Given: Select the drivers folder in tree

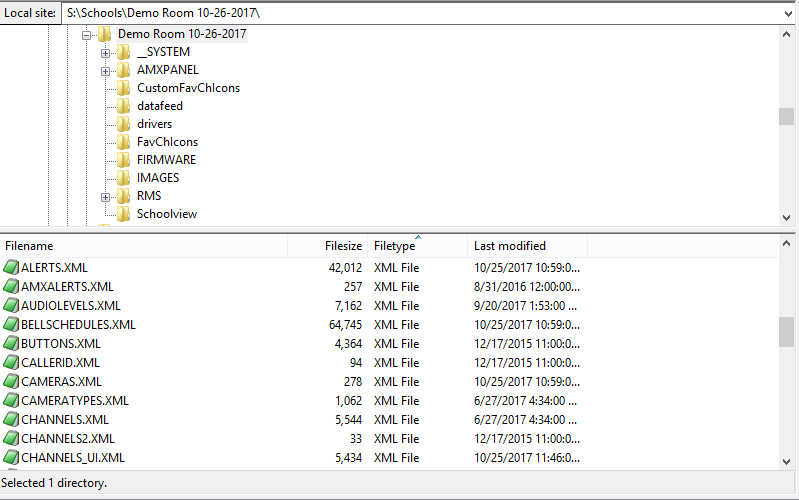Looking at the screenshot, I should pos(154,124).
